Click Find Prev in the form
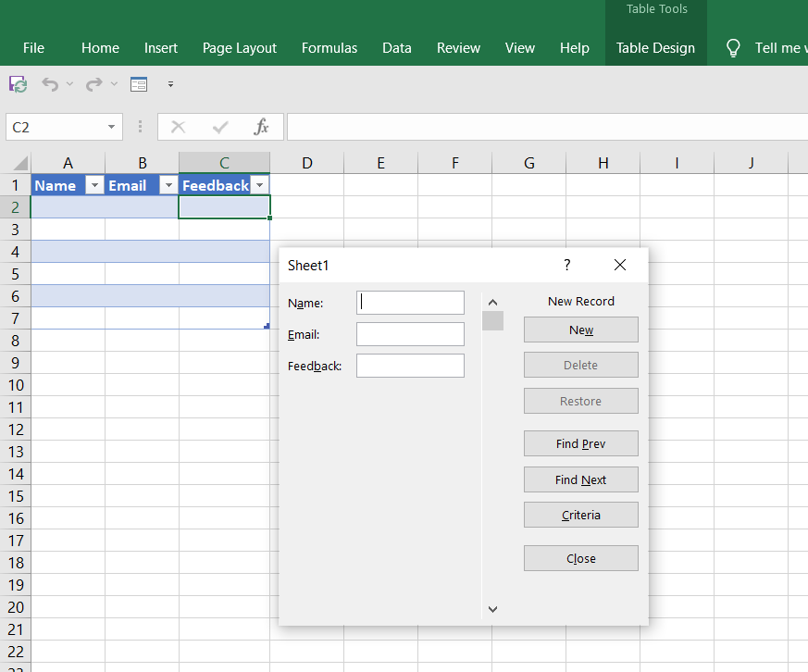This screenshot has width=808, height=672. click(580, 443)
